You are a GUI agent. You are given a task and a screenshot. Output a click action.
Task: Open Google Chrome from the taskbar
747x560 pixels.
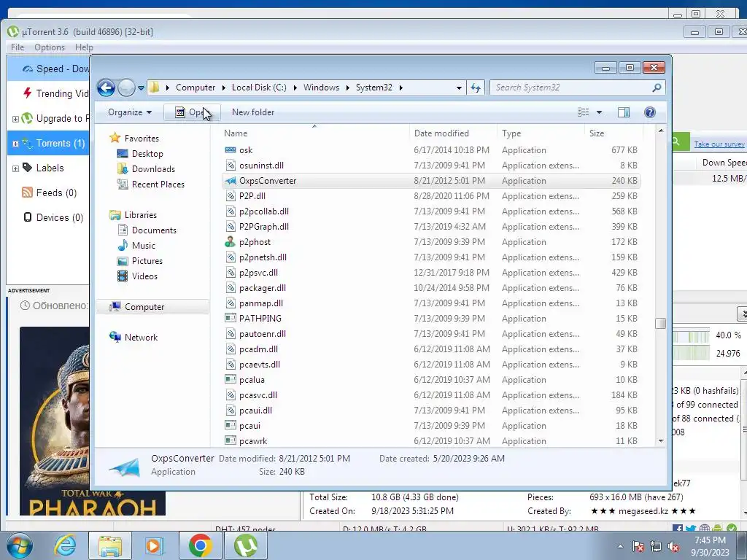click(200, 545)
